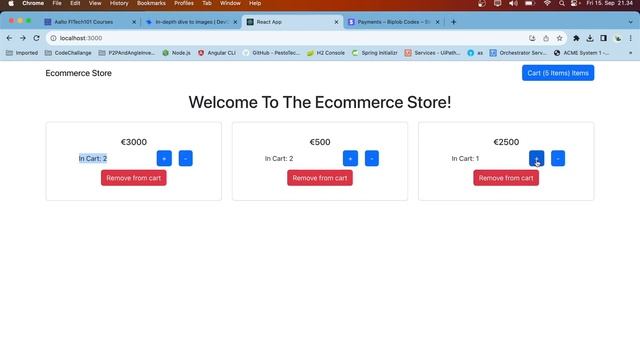
Task: Open the ACME System 1 bookmark
Action: 582,53
